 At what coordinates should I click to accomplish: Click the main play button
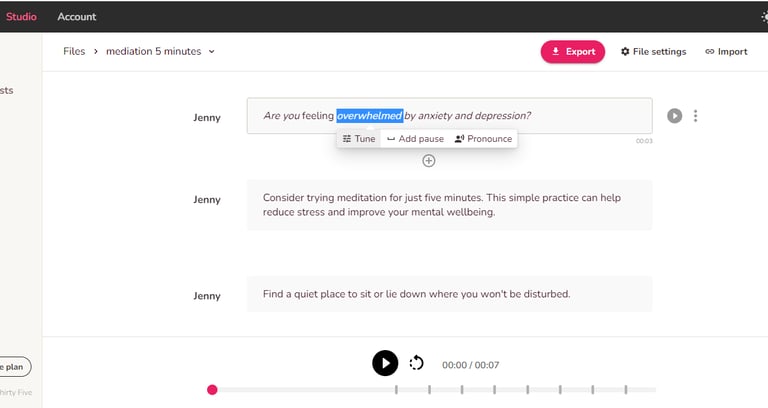[385, 363]
